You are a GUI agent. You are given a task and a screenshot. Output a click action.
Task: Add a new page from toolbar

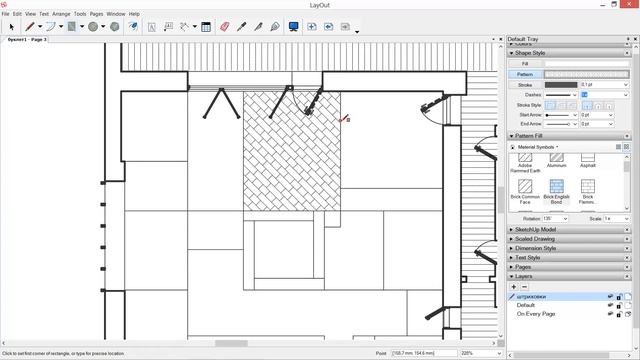pyautogui.click(x=312, y=27)
